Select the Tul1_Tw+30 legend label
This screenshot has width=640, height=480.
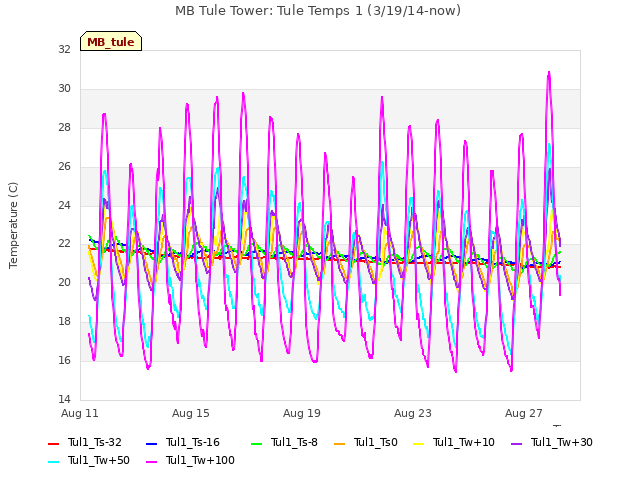click(x=562, y=442)
